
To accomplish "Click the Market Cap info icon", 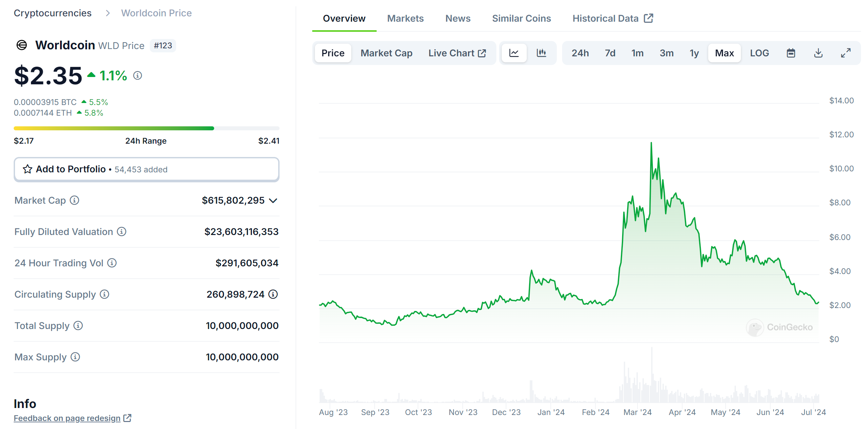I will point(74,200).
